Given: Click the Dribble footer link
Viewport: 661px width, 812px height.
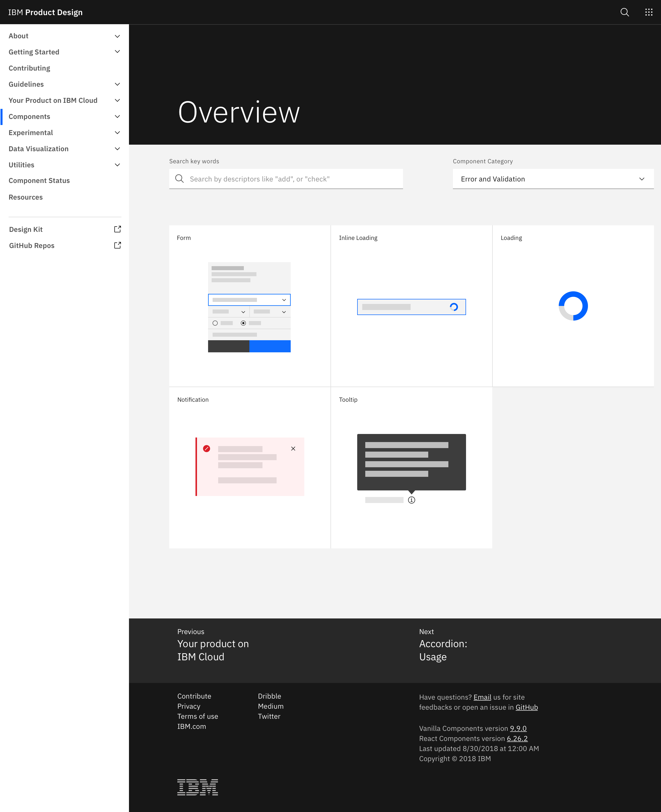Looking at the screenshot, I should 270,696.
